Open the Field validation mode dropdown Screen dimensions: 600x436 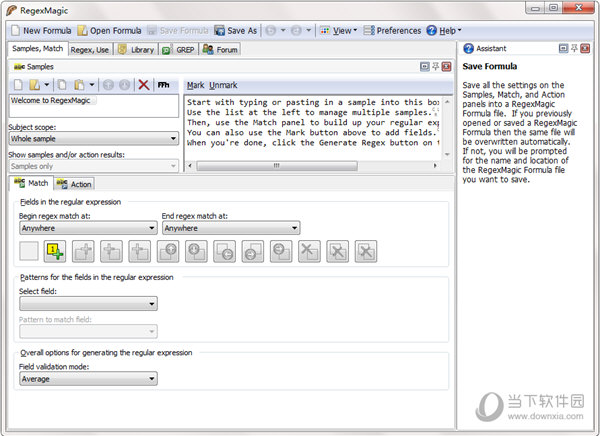[x=88, y=379]
